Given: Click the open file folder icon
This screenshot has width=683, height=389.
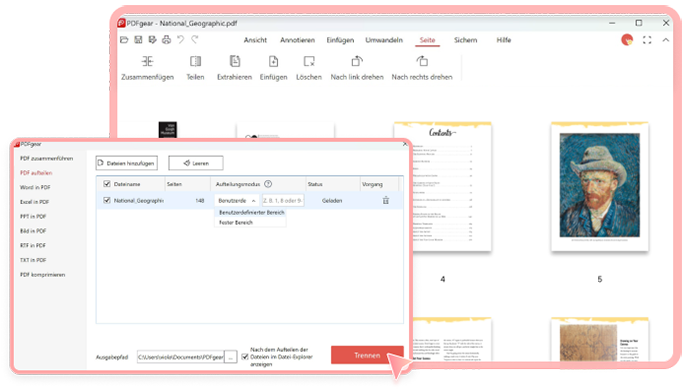Looking at the screenshot, I should coord(124,40).
